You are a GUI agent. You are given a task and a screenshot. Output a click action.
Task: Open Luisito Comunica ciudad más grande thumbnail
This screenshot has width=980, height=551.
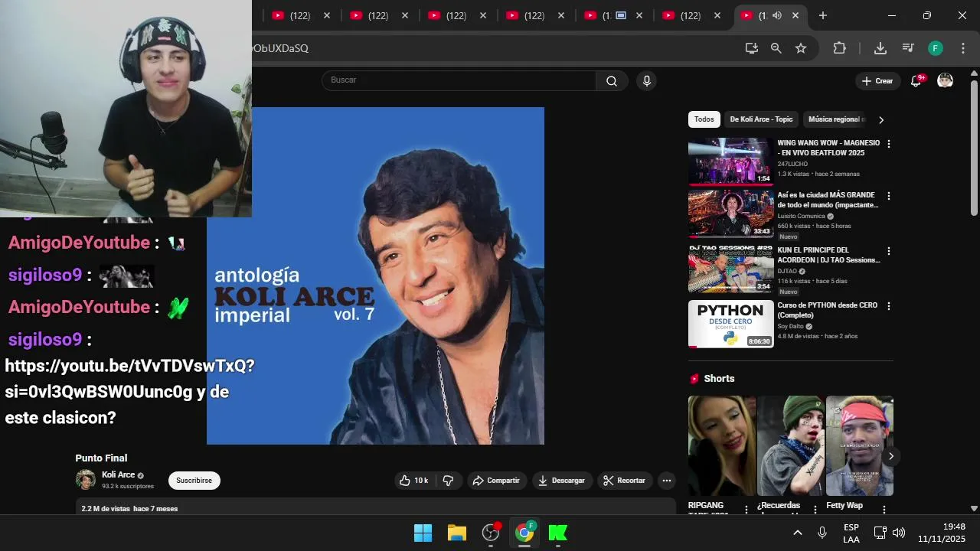click(x=730, y=214)
